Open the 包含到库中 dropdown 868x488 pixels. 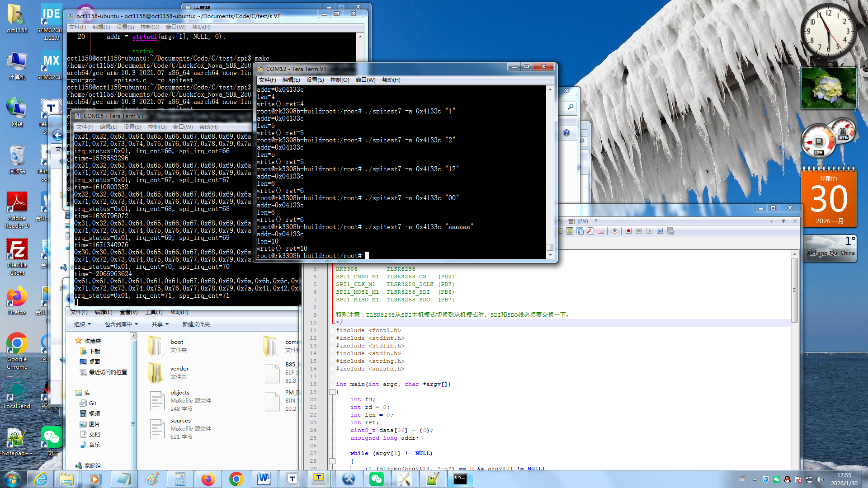tap(121, 324)
